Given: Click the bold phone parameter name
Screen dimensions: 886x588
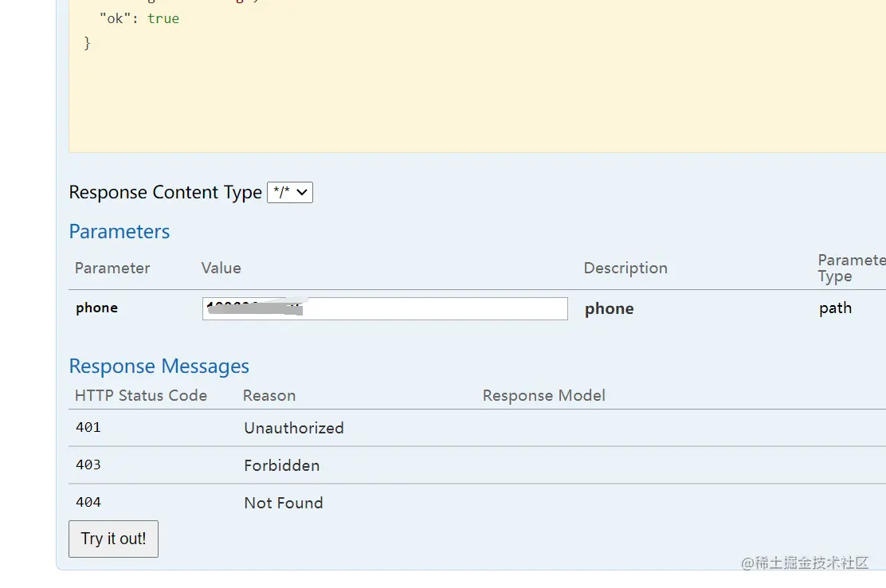Looking at the screenshot, I should coord(96,308).
